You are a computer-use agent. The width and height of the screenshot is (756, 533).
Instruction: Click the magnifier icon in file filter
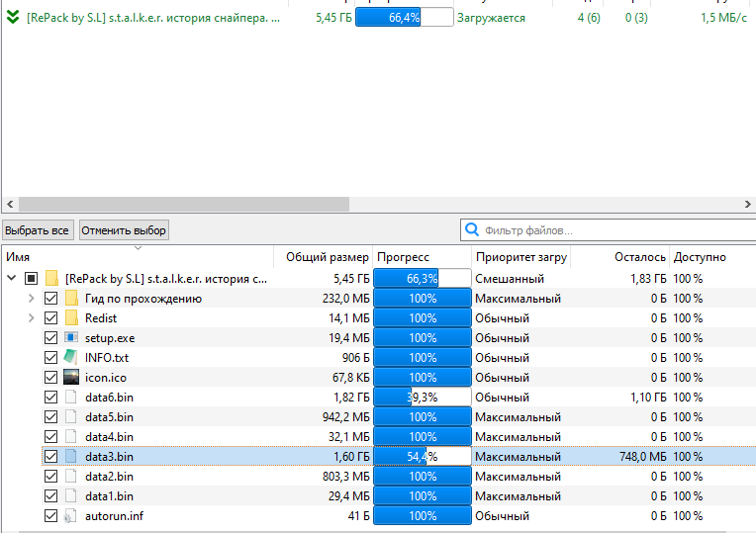point(472,229)
